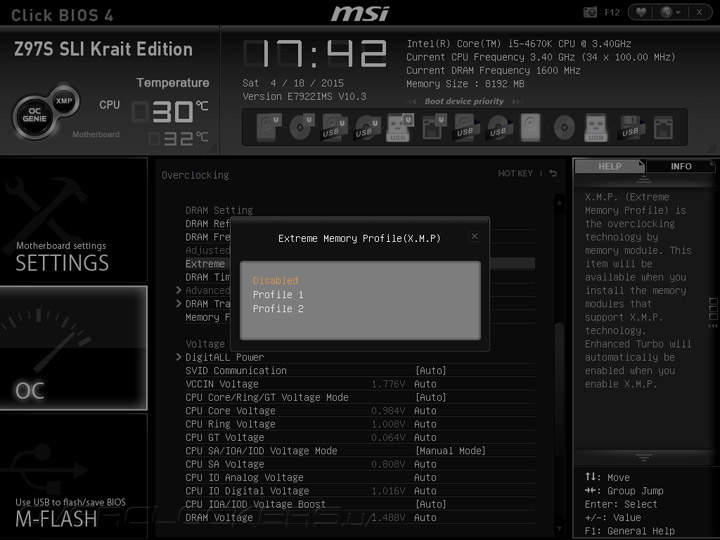
Task: Shift boot device priority right with arrows
Action: coord(517,101)
